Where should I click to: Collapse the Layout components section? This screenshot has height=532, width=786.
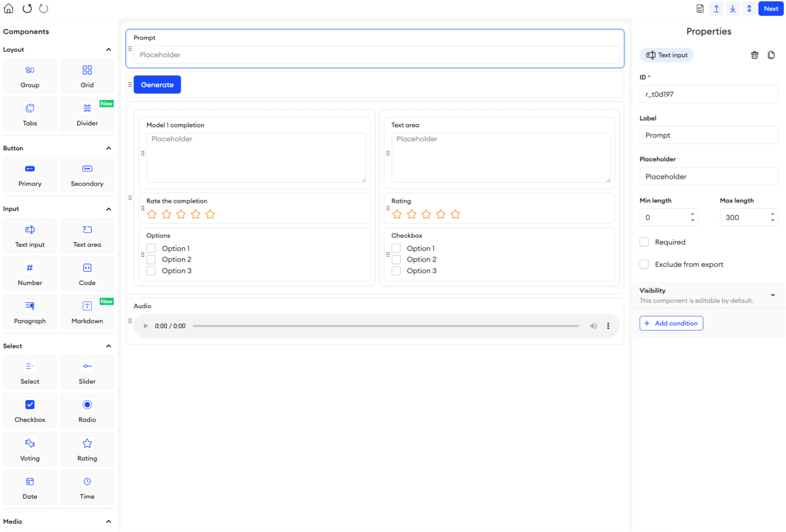[x=108, y=50]
